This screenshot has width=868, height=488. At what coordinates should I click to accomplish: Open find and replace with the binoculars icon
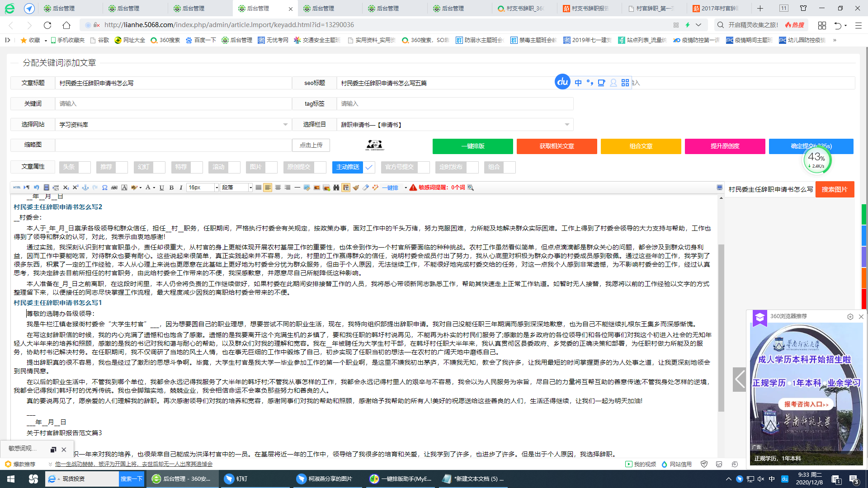[336, 187]
